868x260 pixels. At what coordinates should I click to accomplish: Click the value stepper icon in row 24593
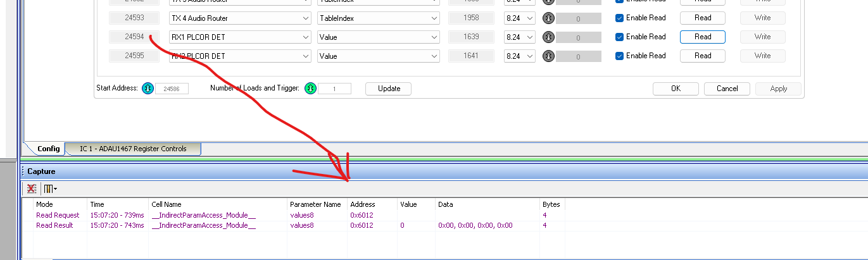coord(548,18)
